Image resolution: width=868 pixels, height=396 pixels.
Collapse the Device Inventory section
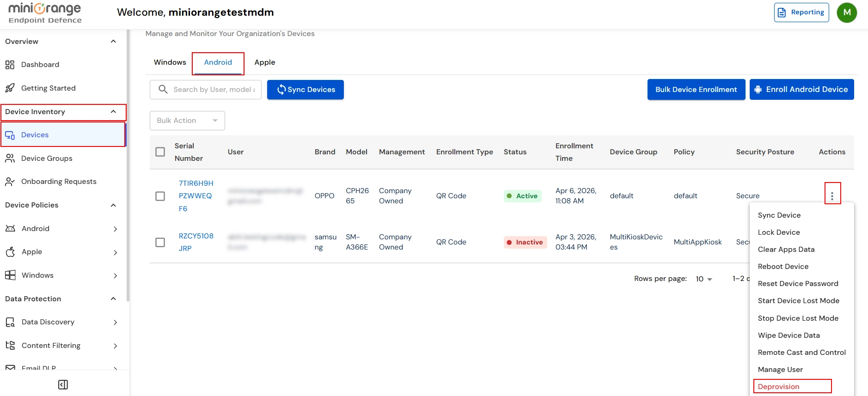(113, 112)
